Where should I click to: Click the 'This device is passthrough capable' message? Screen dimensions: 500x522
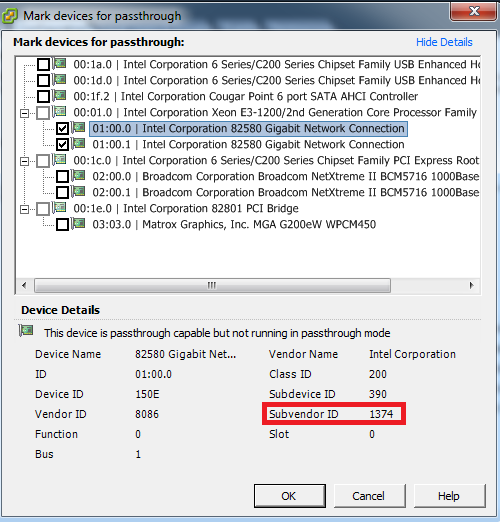pyautogui.click(x=217, y=333)
